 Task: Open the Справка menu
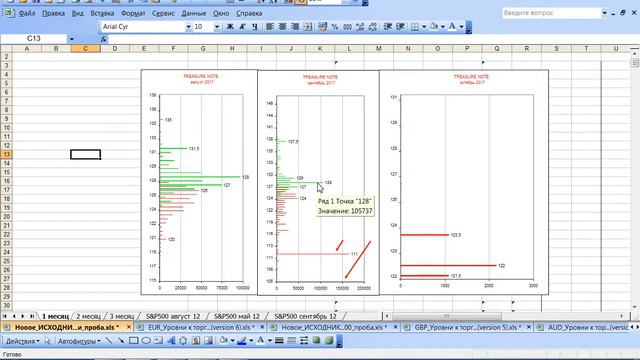pos(249,13)
